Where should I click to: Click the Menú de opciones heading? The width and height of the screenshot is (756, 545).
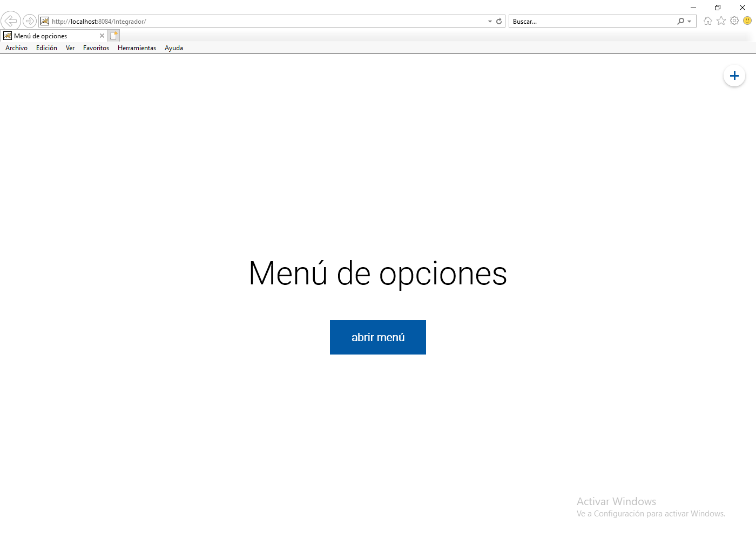tap(378, 273)
